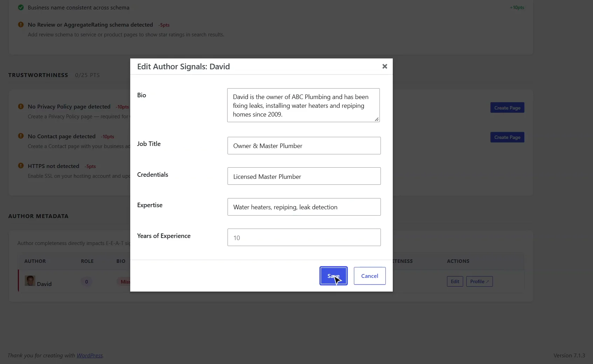Select warning icon beside No Review schema
The width and height of the screenshot is (593, 364).
point(21,24)
